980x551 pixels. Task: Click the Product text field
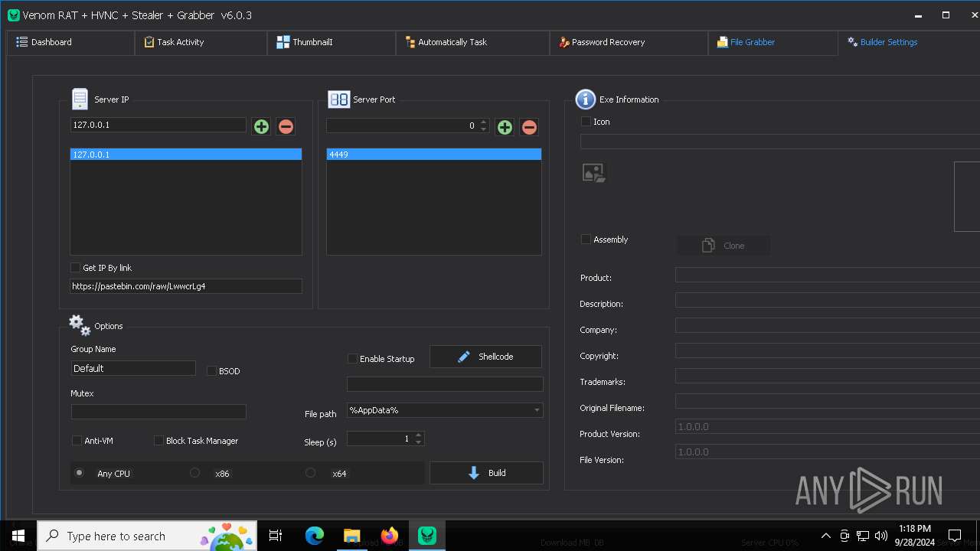828,275
